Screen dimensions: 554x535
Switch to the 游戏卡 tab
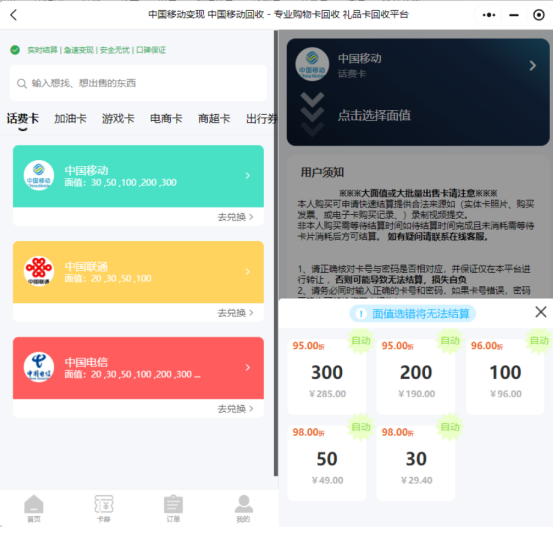118,119
